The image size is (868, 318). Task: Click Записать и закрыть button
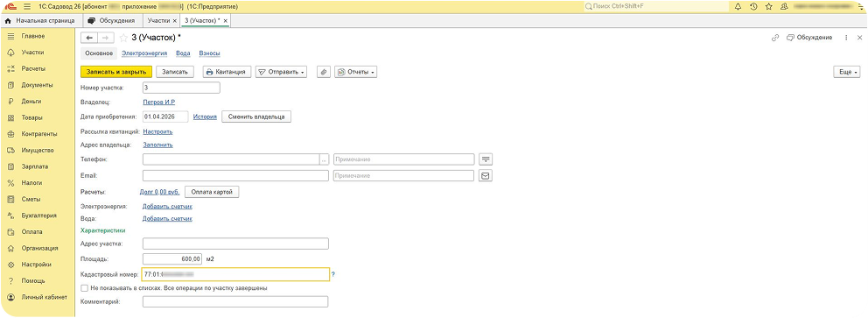(x=116, y=72)
